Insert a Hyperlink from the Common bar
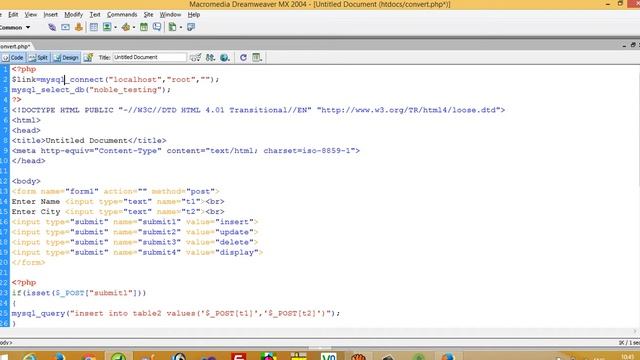The height and width of the screenshot is (360, 640). [x=52, y=27]
